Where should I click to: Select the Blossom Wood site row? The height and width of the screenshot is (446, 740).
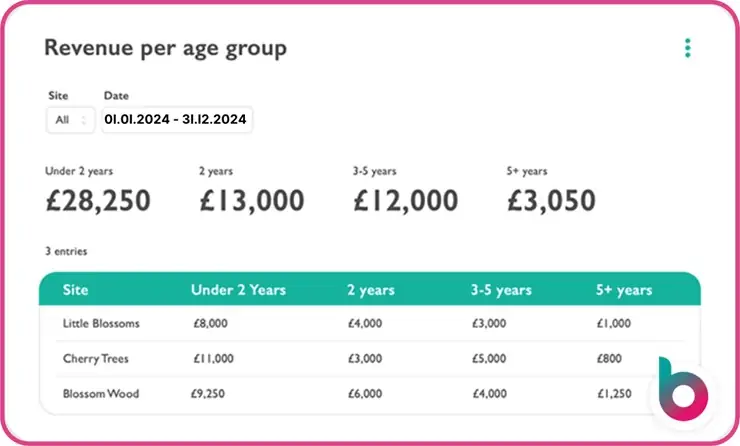[101, 394]
